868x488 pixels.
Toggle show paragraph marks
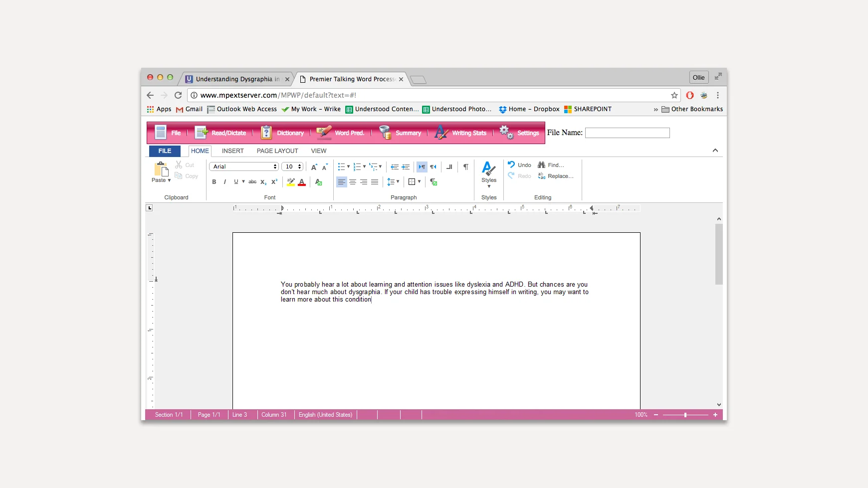(x=466, y=167)
